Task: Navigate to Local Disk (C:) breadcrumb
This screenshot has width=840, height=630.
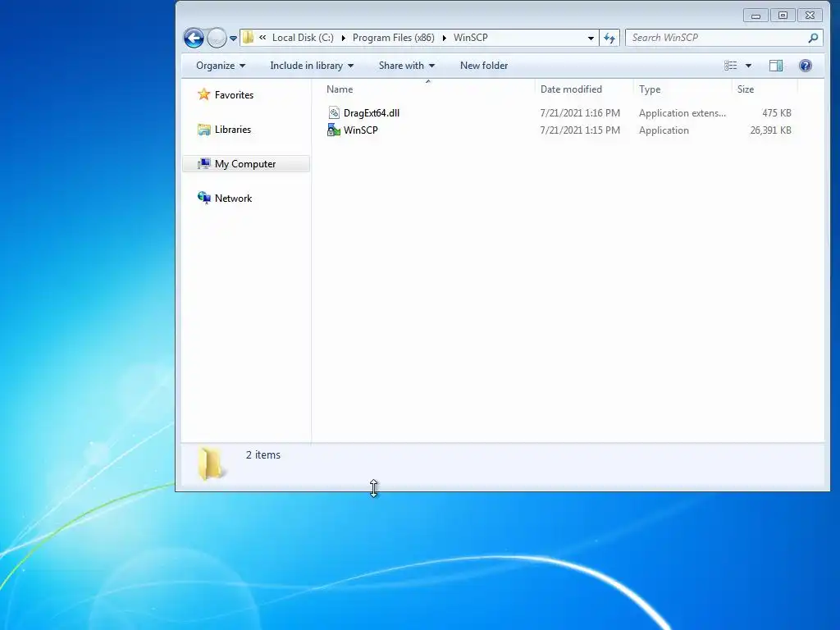Action: tap(303, 38)
